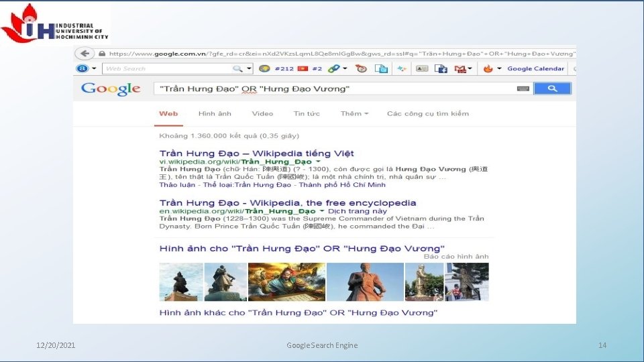Open Thể loại:Trần Hưng Đạo sublink
Screen dimensions: 644x362
click(247, 185)
